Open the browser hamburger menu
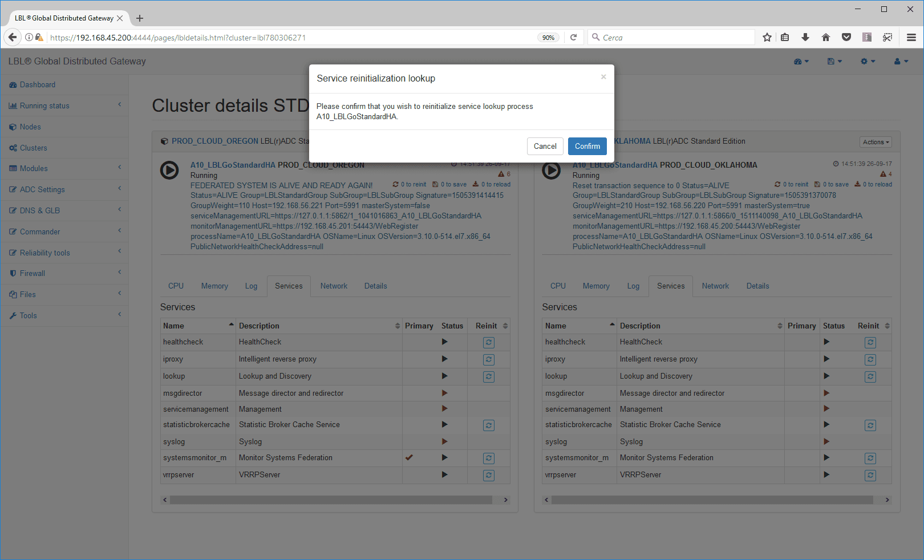The image size is (924, 560). click(x=911, y=38)
